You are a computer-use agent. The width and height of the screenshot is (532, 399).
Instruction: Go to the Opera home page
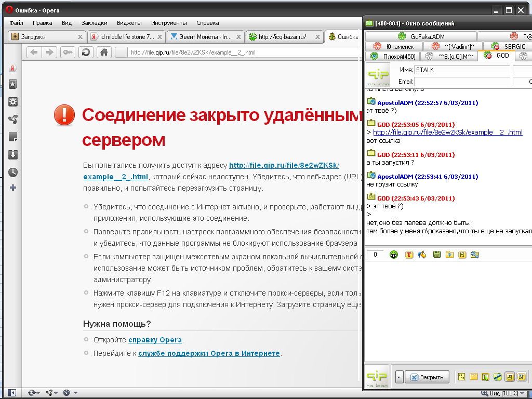[104, 52]
